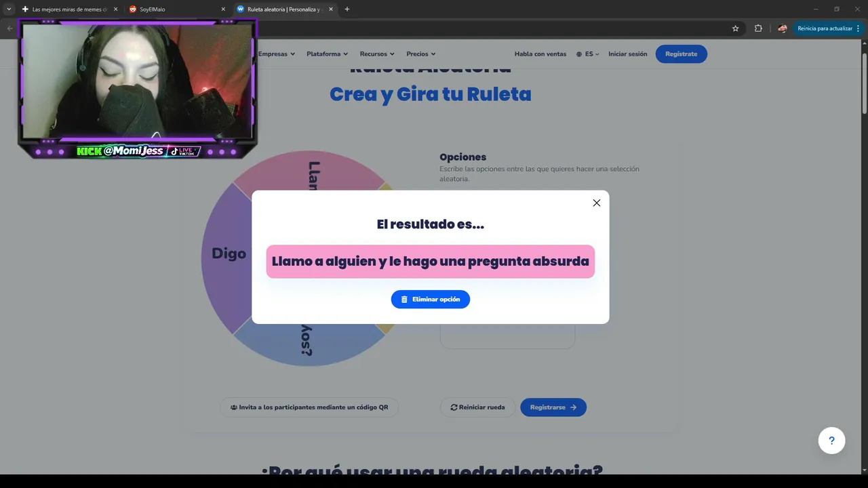
Task: Click the "Crea y Gira tu Ruleta" heading
Action: click(x=431, y=94)
